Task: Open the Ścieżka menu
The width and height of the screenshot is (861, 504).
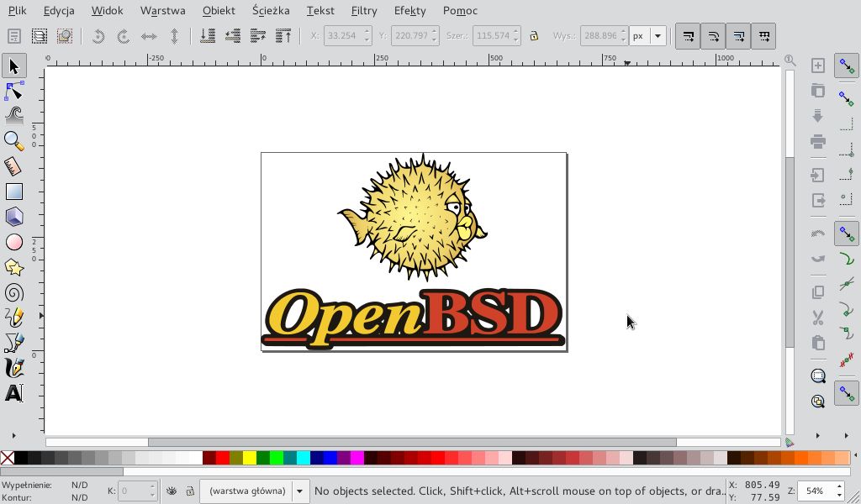Action: (x=271, y=10)
